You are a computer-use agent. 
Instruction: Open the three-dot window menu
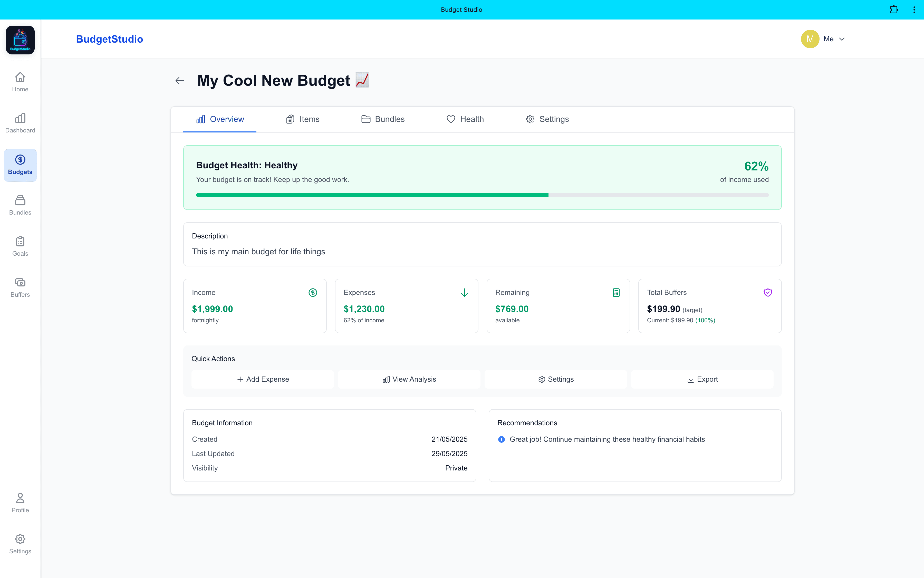click(914, 9)
